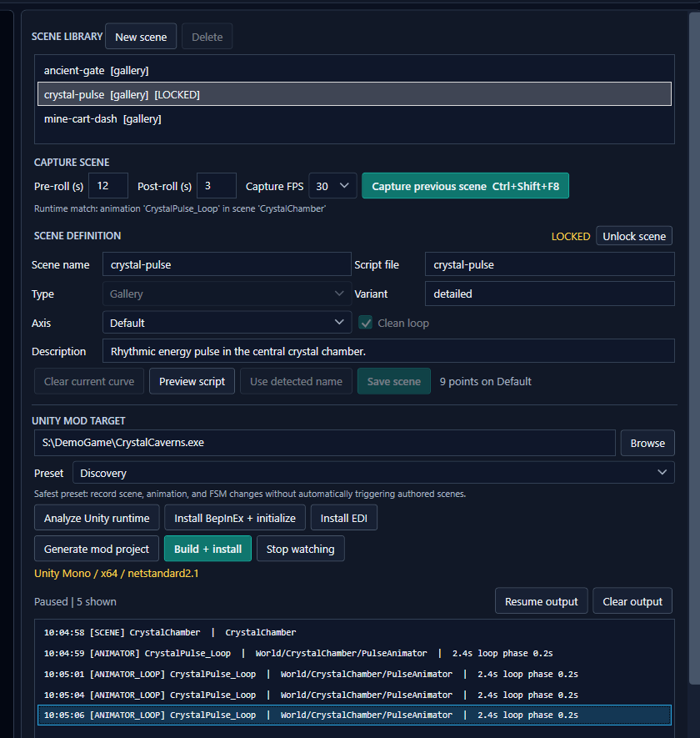The width and height of the screenshot is (700, 738).
Task: Click the right-side vertical scrollbar
Action: 694,349
